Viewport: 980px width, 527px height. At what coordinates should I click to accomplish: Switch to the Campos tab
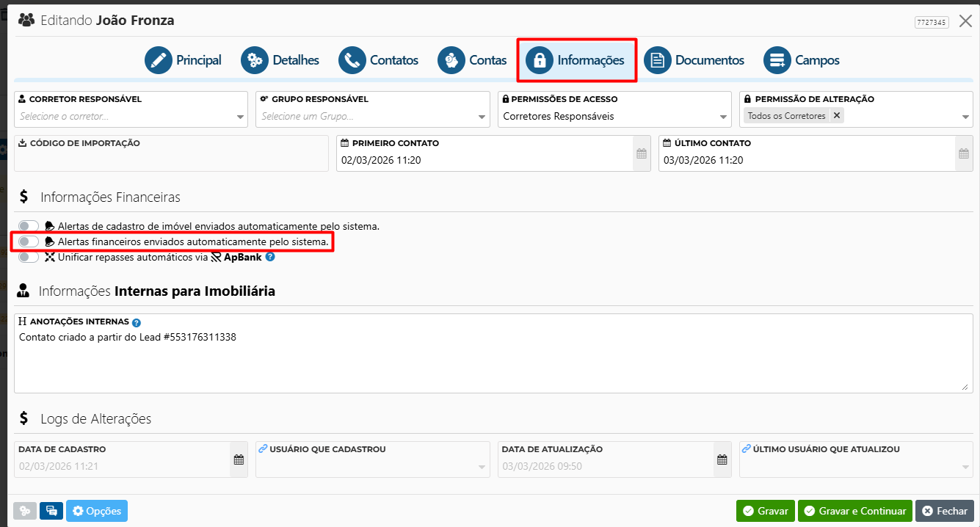tap(801, 60)
